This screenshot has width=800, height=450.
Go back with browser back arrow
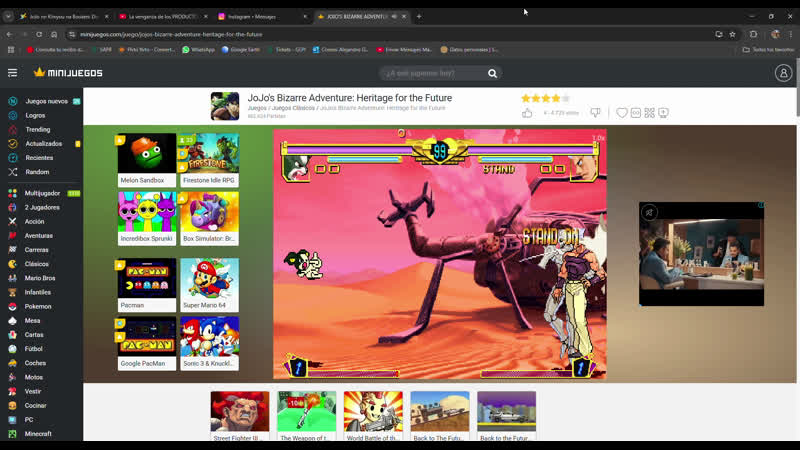(9, 34)
